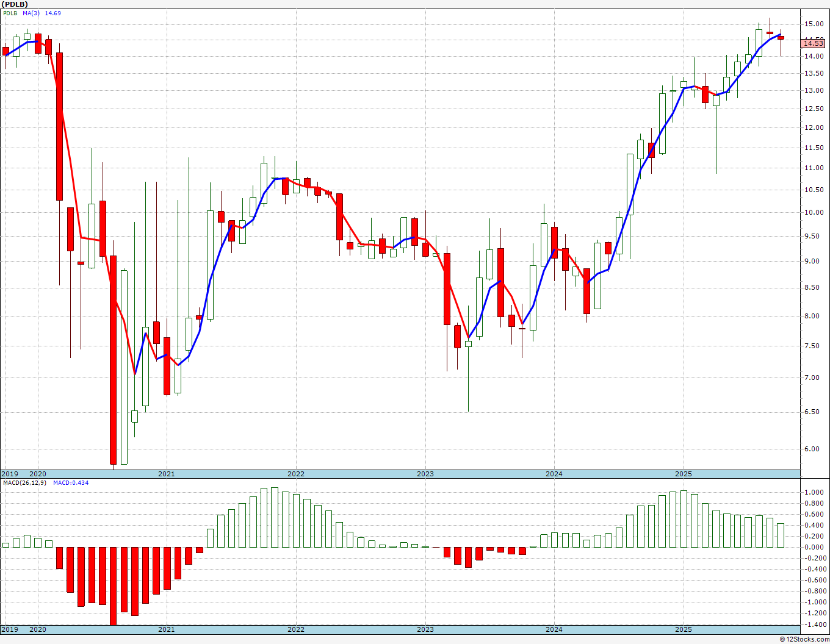
Task: Click the 13.00 price axis label
Action: pyautogui.click(x=814, y=91)
